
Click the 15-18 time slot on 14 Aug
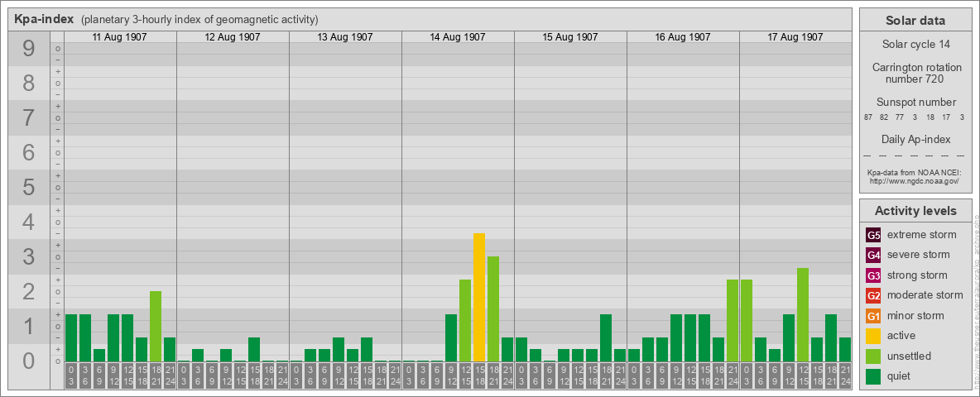[479, 375]
